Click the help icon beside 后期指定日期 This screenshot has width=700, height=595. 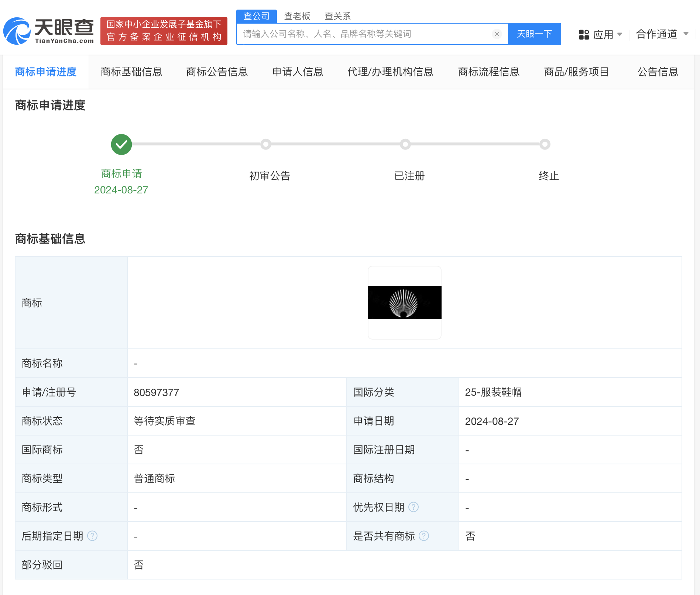click(x=92, y=536)
